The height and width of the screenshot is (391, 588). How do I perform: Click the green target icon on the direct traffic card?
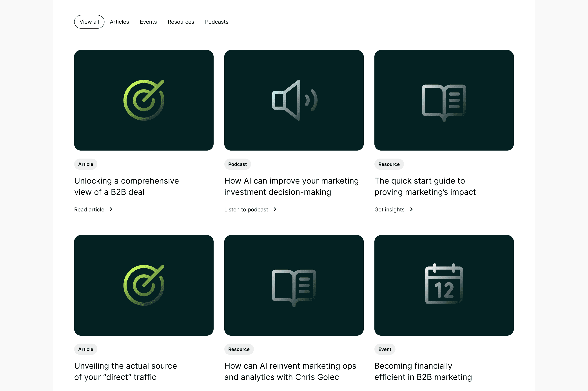click(x=144, y=285)
